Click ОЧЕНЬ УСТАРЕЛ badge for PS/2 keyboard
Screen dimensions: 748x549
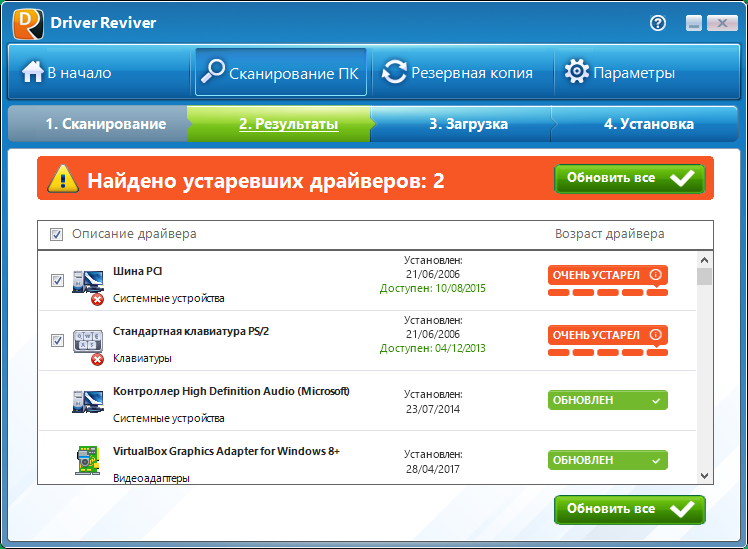click(x=607, y=335)
